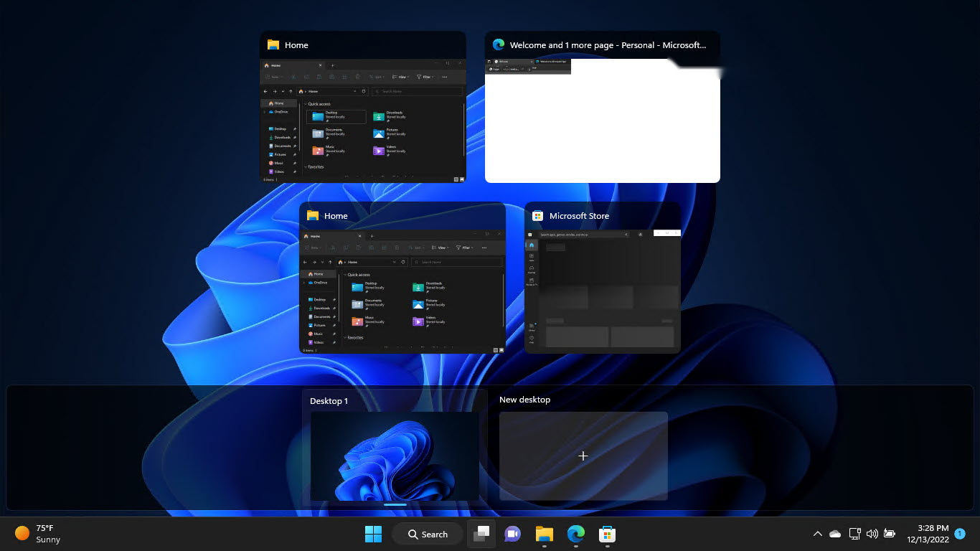Viewport: 980px width, 551px height.
Task: Open notifications via the blue '1' badge
Action: 960,534
